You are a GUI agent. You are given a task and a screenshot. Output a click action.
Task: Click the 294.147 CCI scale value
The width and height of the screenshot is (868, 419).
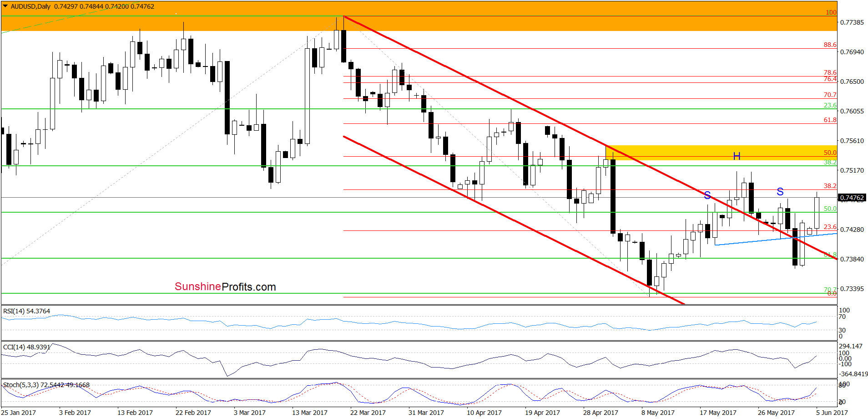[x=850, y=346]
